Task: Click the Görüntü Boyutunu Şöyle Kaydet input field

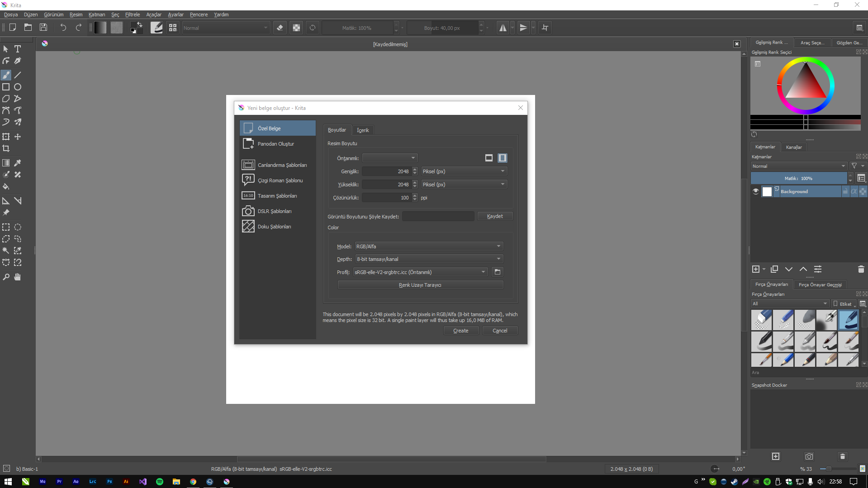Action: [x=438, y=216]
